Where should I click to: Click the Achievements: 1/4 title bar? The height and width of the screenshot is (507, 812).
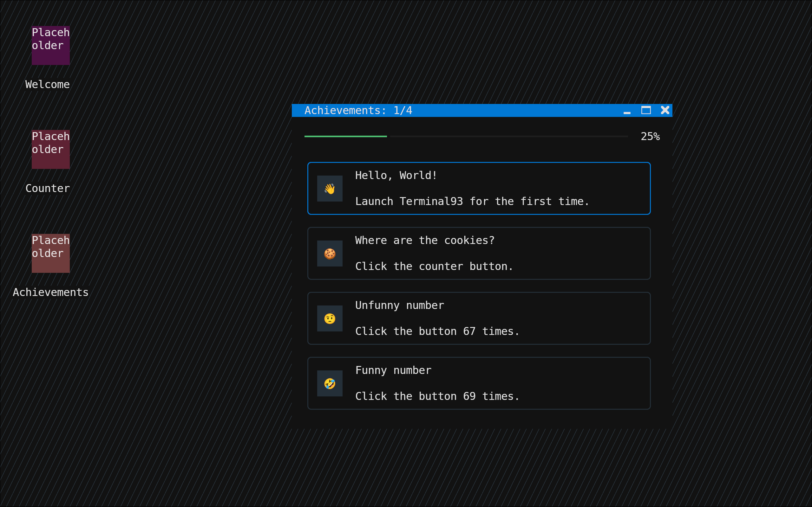pos(358,110)
